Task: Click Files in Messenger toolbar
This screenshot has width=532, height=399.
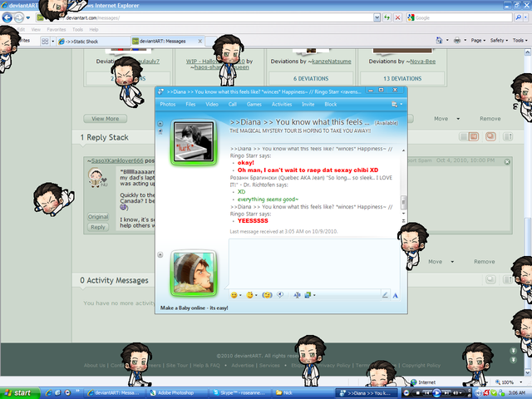Action: [190, 104]
